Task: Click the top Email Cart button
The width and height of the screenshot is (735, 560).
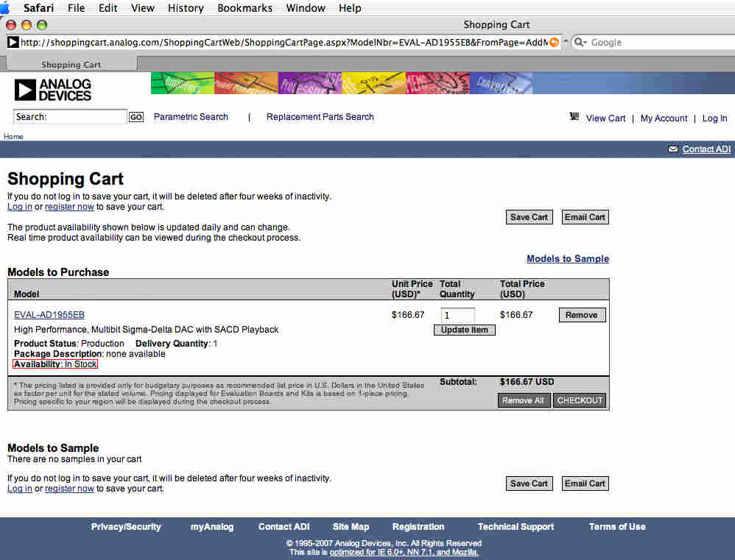Action: coord(585,217)
